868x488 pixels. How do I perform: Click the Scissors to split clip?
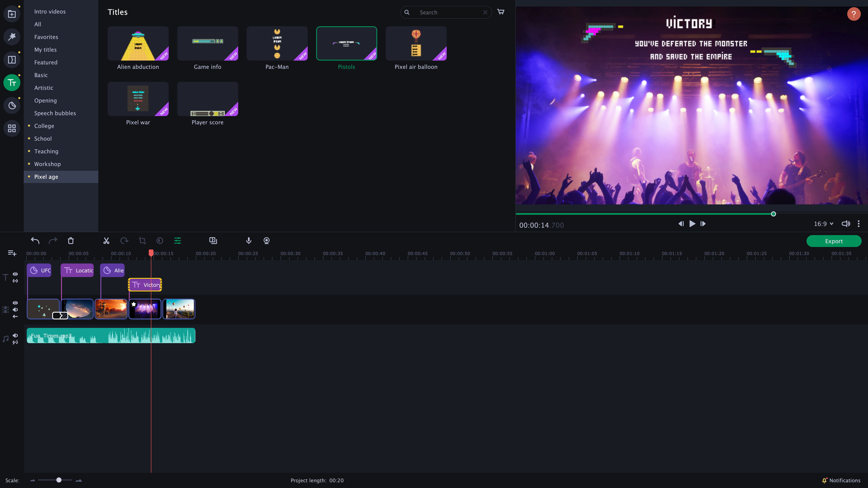(x=106, y=241)
